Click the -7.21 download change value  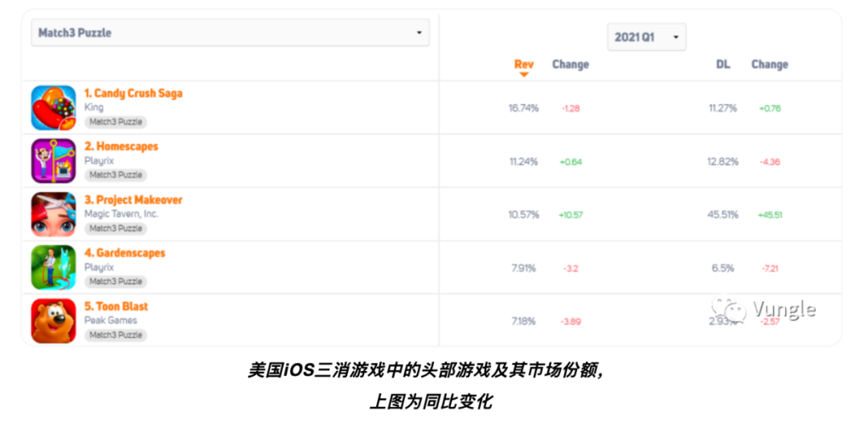pyautogui.click(x=770, y=268)
